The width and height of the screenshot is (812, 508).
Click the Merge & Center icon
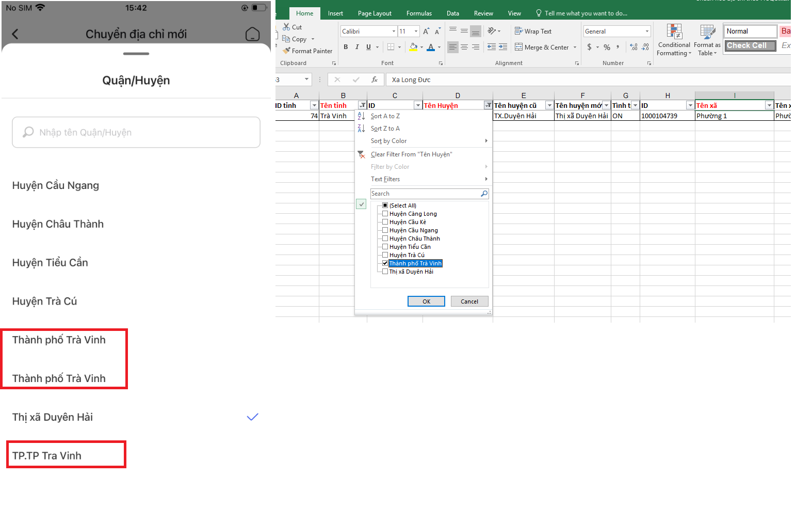pyautogui.click(x=518, y=47)
